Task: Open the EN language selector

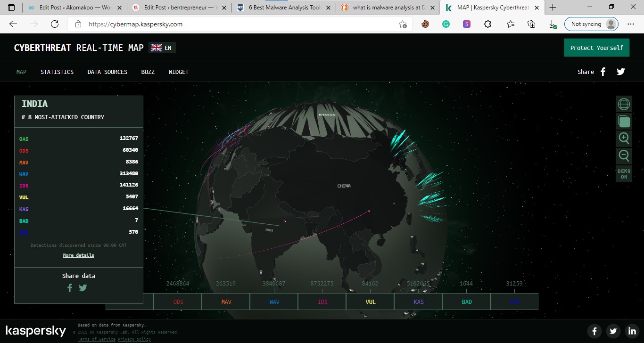Action: [162, 48]
